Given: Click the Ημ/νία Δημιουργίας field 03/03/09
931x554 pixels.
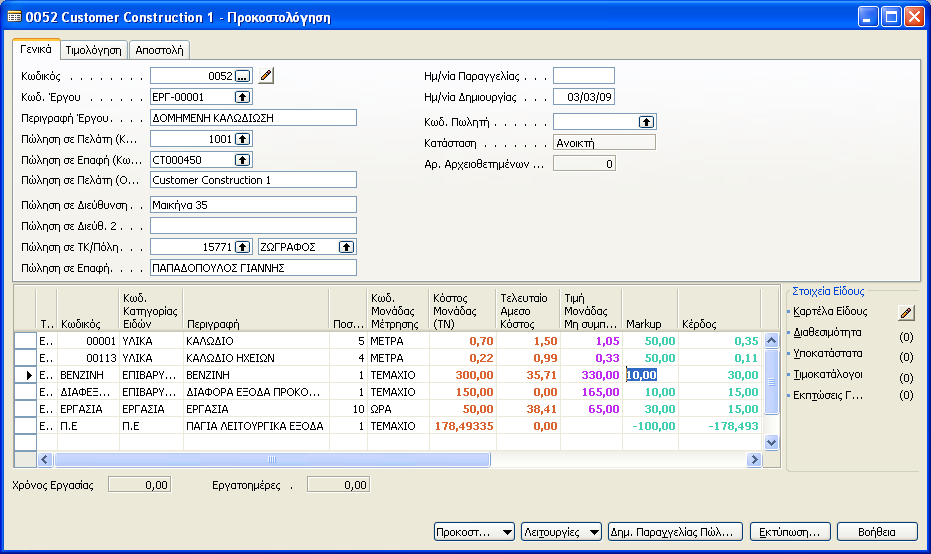Looking at the screenshot, I should [x=584, y=97].
